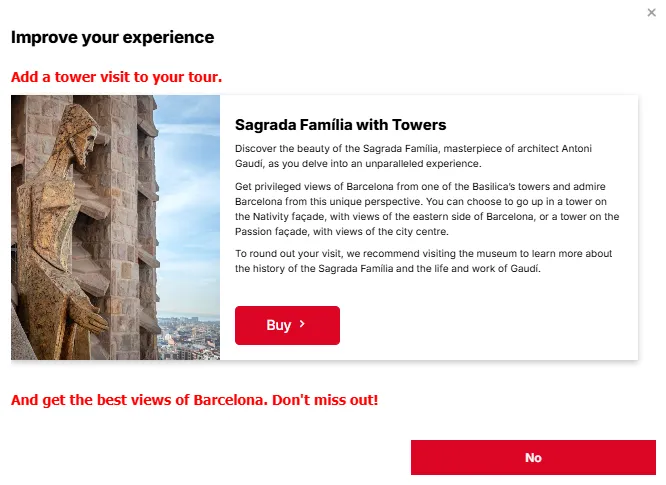
Task: Click the Sagrada Família sculpture photo
Action: click(x=115, y=227)
